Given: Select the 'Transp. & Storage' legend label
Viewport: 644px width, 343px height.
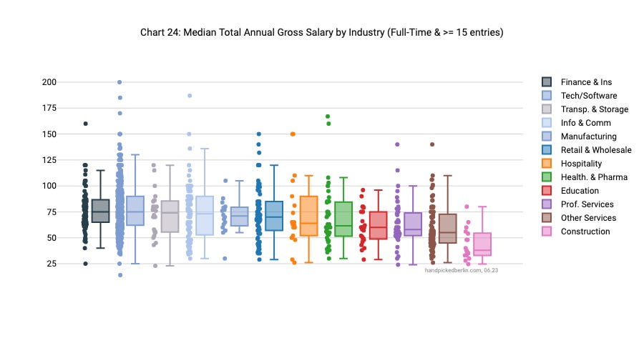Looking at the screenshot, I should point(595,109).
